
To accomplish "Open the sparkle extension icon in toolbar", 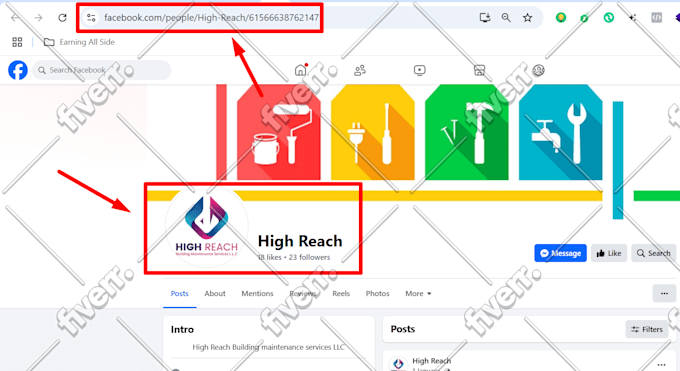I will (633, 18).
